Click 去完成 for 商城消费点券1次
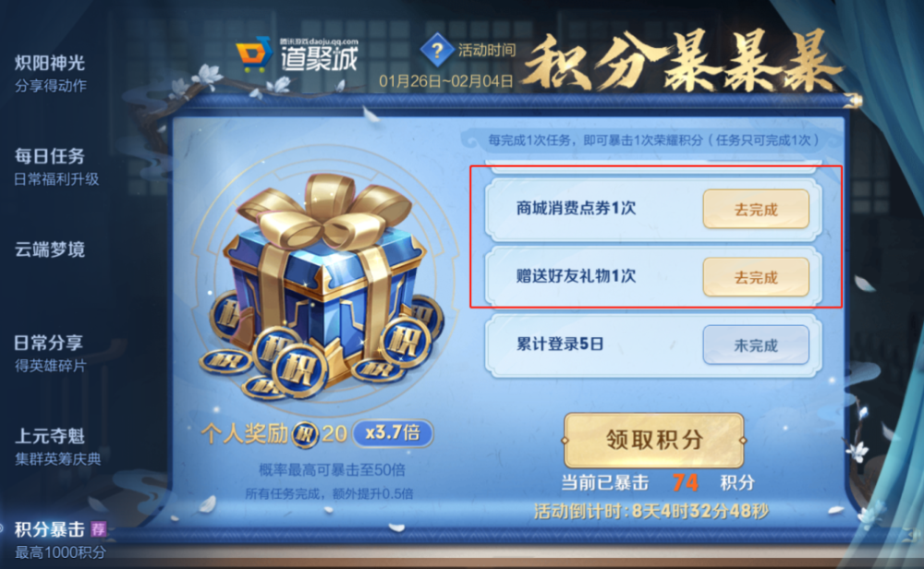This screenshot has height=569, width=924. click(x=756, y=209)
